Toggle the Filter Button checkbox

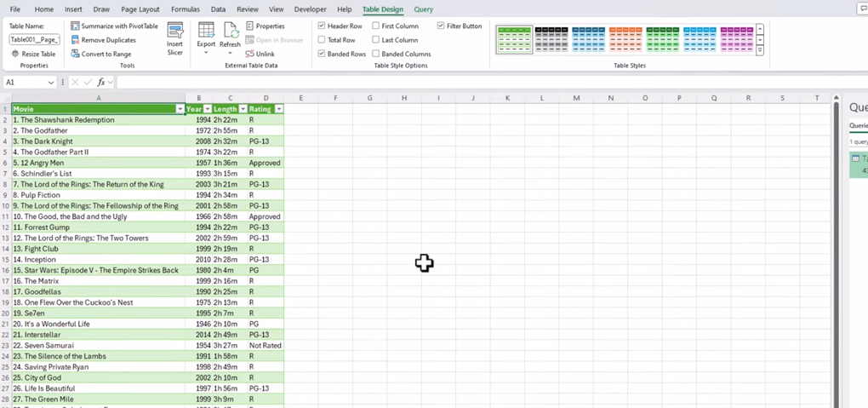441,26
